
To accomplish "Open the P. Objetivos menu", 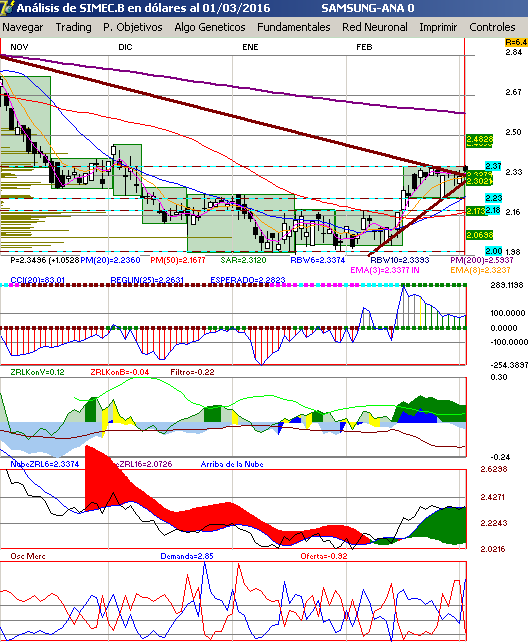I will 133,27.
